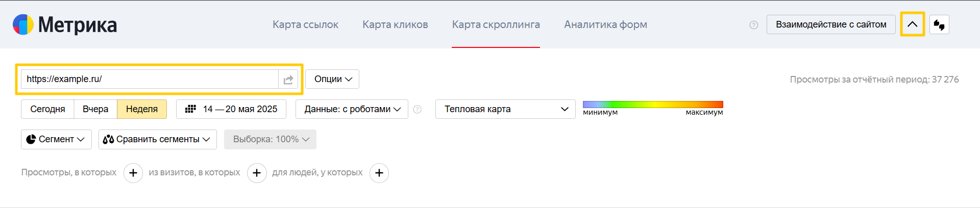Screen dimensions: 980x208
Task: Select the Вчера period
Action: pyautogui.click(x=95, y=109)
